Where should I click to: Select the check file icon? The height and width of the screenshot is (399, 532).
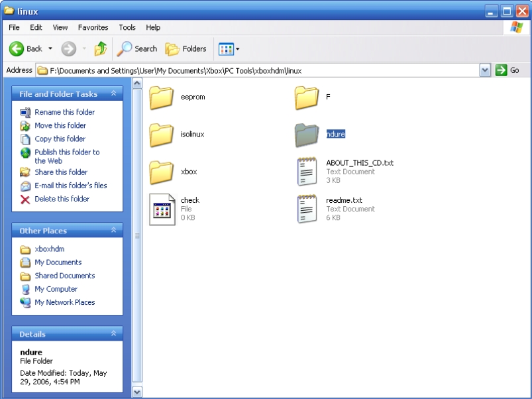[162, 209]
